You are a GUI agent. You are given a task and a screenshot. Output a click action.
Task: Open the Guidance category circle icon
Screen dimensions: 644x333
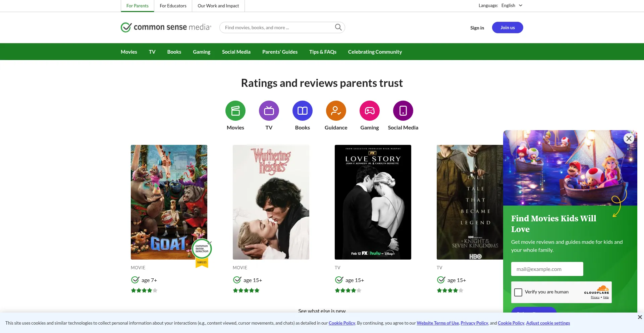336,111
